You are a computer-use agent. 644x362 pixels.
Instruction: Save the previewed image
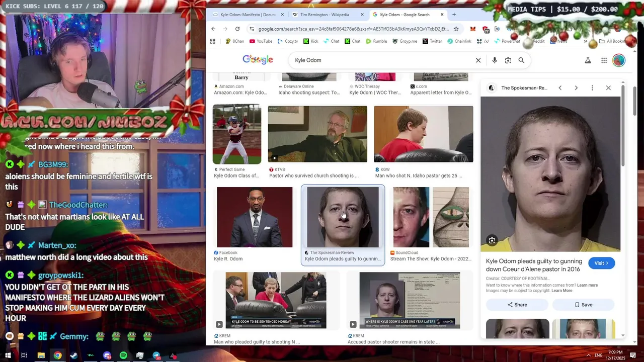584,305
